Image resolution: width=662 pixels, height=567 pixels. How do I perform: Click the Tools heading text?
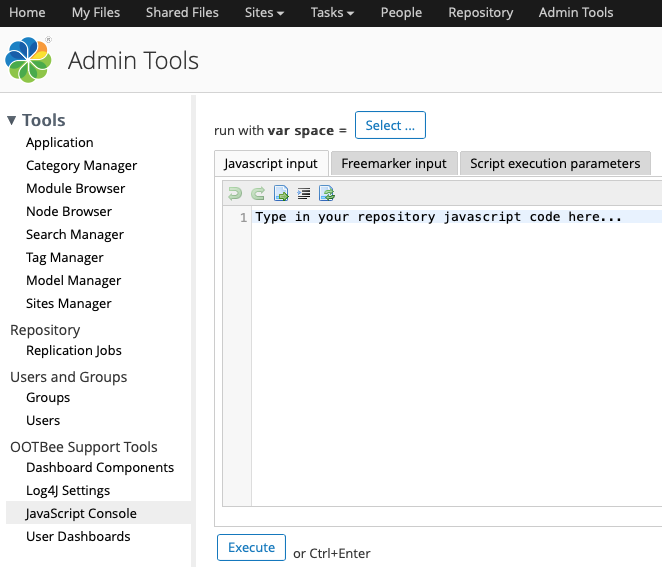pos(43,120)
